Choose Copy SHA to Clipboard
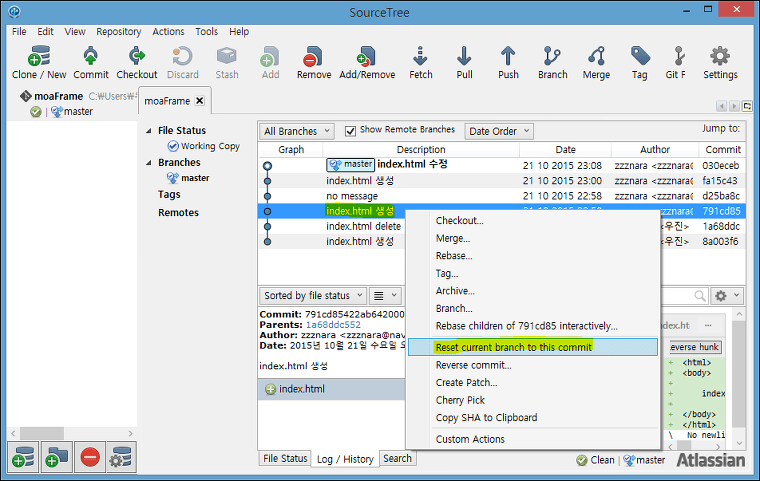 click(x=533, y=417)
